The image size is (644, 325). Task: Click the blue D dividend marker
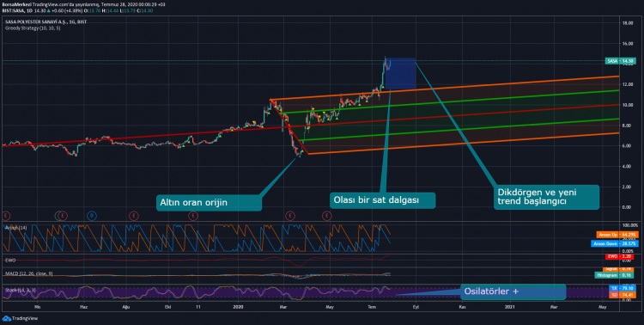pyautogui.click(x=92, y=216)
